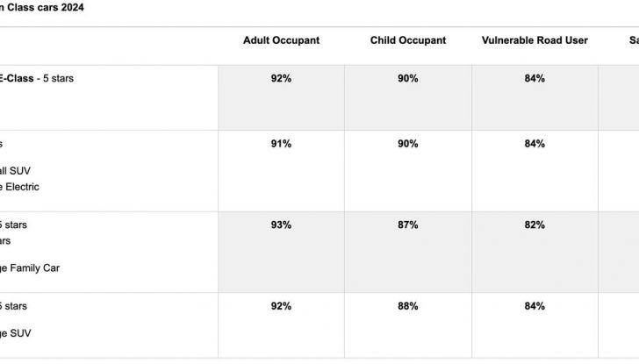Click the 87% Child Occupant value
Image resolution: width=639 pixels, height=364 pixels.
tap(407, 225)
